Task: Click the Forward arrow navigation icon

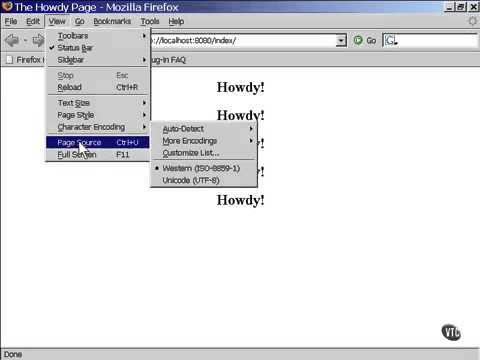Action: pyautogui.click(x=38, y=41)
